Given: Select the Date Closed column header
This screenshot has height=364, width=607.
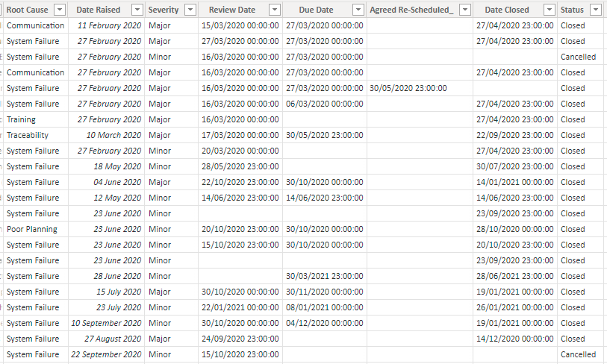Looking at the screenshot, I should click(x=507, y=10).
